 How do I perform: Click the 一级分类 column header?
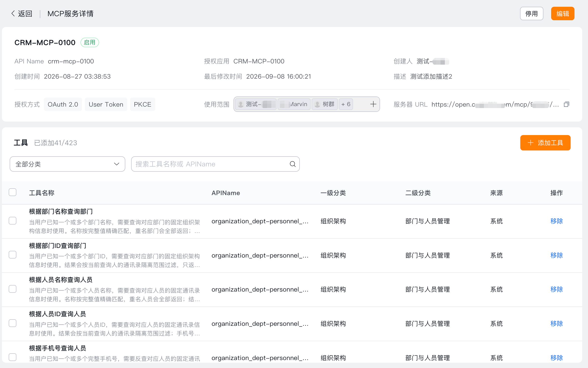coord(333,193)
